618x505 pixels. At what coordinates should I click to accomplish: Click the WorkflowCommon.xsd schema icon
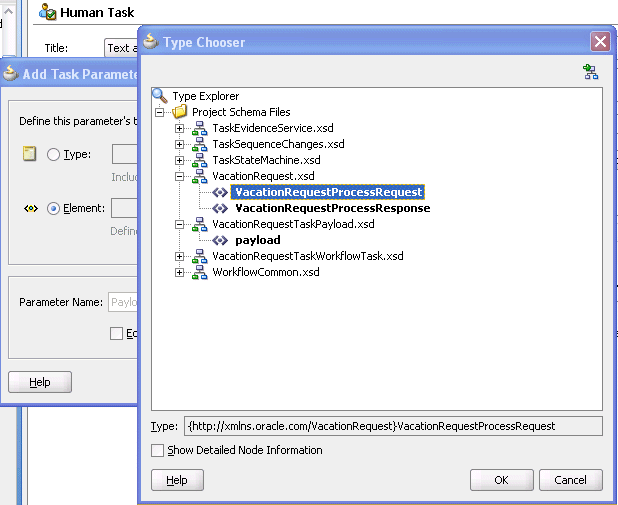click(199, 272)
